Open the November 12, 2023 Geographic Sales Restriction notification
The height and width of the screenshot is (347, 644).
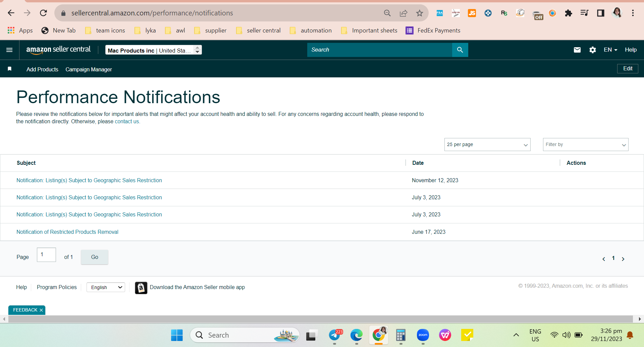(89, 181)
